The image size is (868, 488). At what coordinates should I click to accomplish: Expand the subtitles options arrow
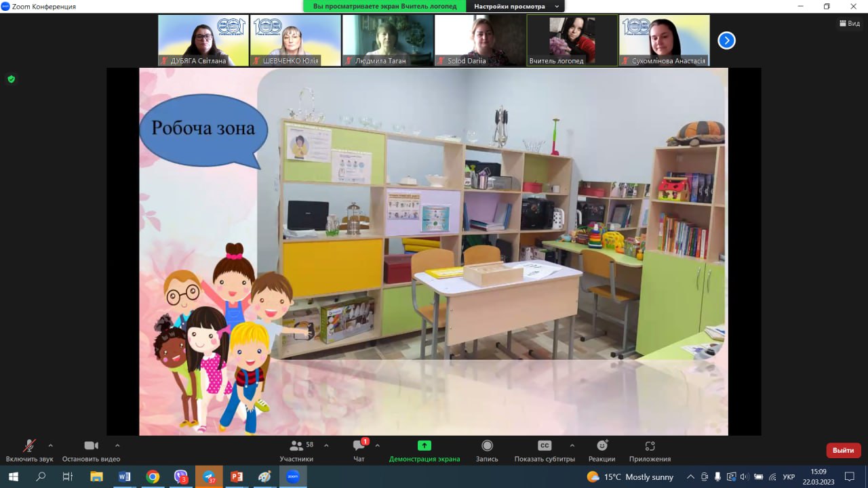(572, 445)
